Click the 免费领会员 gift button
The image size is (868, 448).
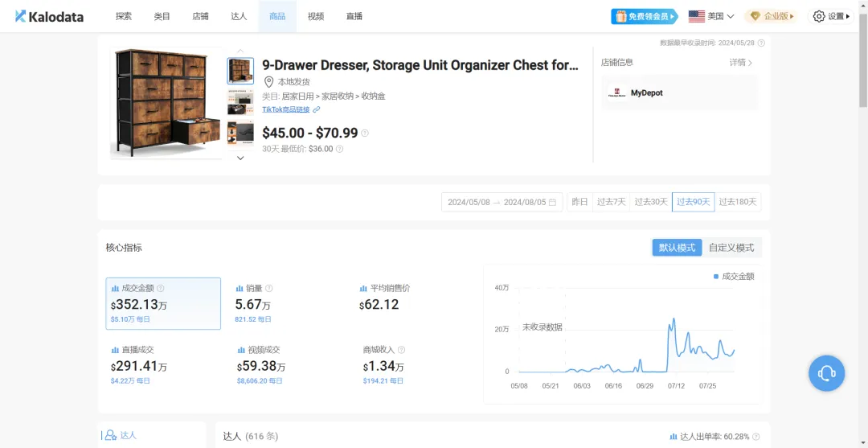(x=645, y=17)
